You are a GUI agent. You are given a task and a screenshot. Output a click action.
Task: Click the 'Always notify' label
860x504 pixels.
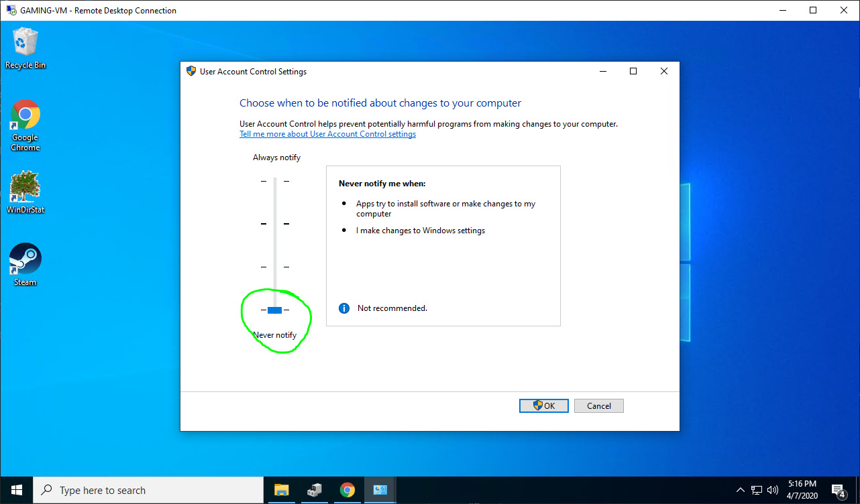[x=276, y=157]
